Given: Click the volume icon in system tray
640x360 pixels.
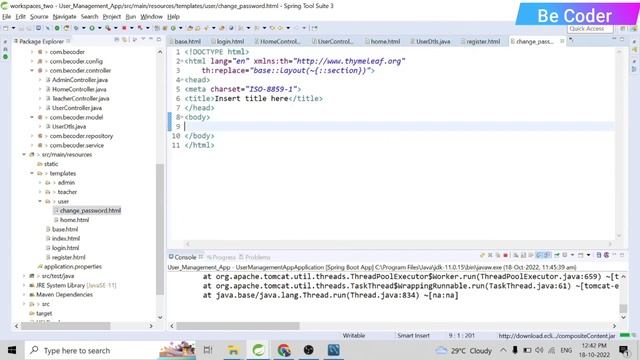Looking at the screenshot, I should 539,350.
